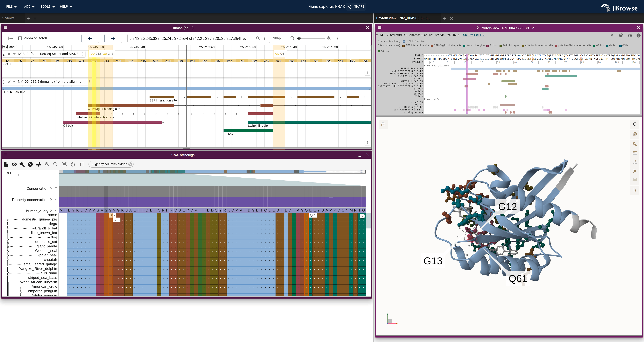Toggle the eye visibility icon in orthologs toolbar
This screenshot has width=644, height=342.
[14, 164]
